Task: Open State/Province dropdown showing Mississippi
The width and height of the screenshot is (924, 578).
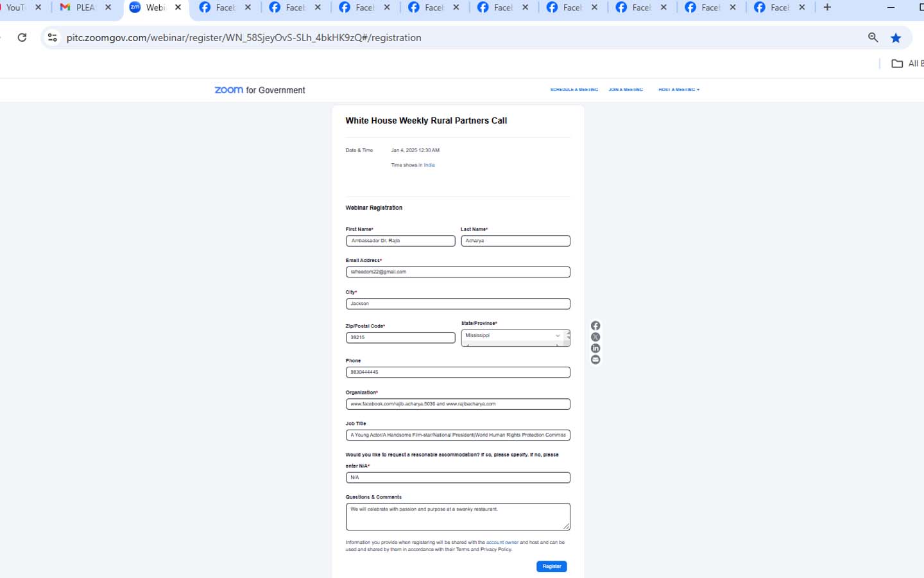Action: click(x=513, y=336)
